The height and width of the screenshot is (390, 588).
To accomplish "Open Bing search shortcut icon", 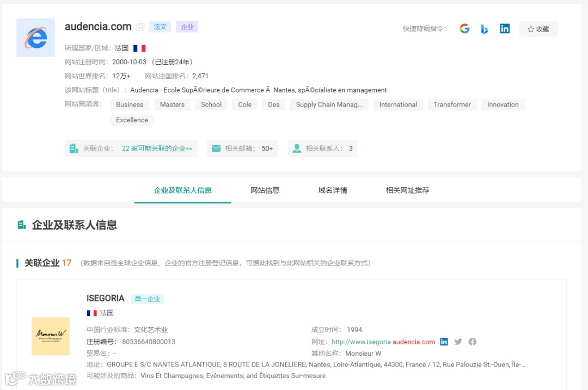I will 484,29.
